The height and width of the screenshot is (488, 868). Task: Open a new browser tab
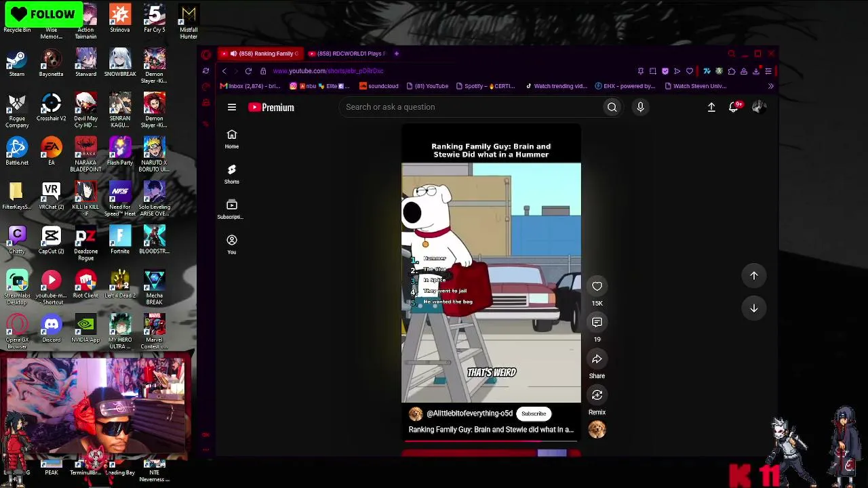(x=397, y=54)
